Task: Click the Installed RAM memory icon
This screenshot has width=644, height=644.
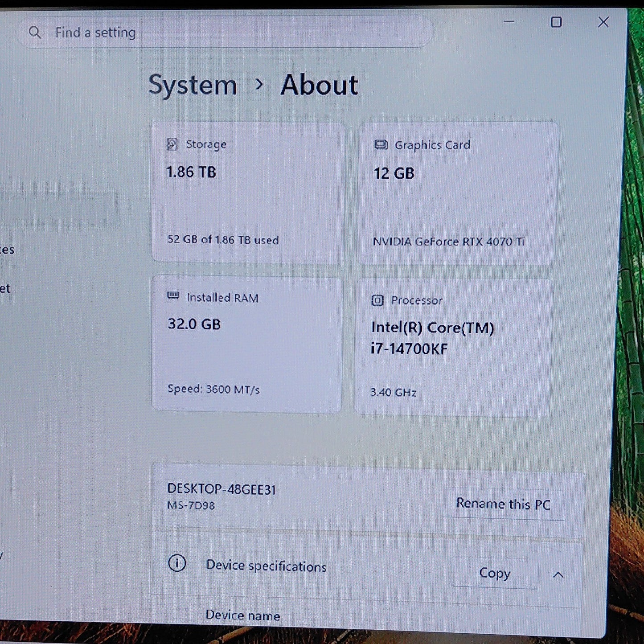Action: [173, 295]
